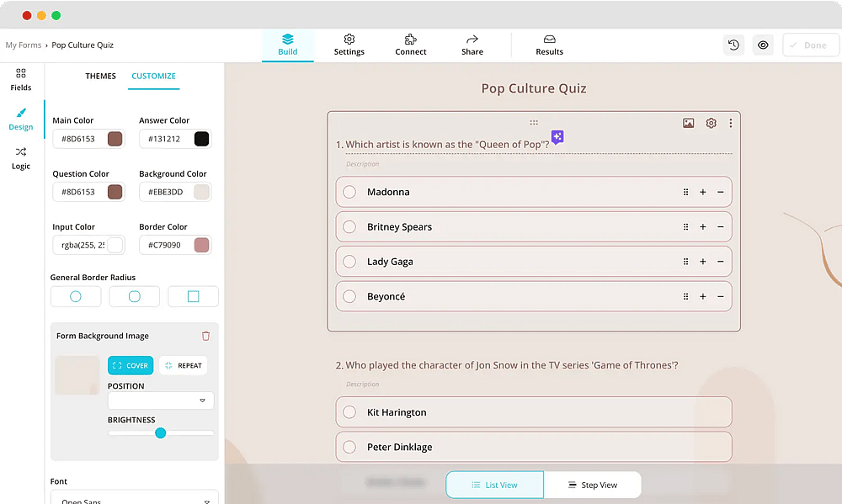Open the Logic panel in sidebar

21,158
